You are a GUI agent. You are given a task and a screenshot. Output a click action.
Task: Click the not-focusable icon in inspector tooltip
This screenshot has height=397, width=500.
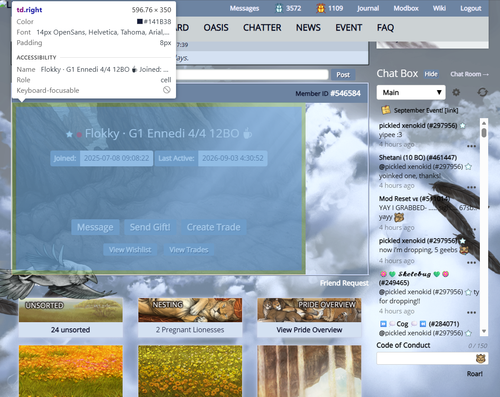coord(167,90)
